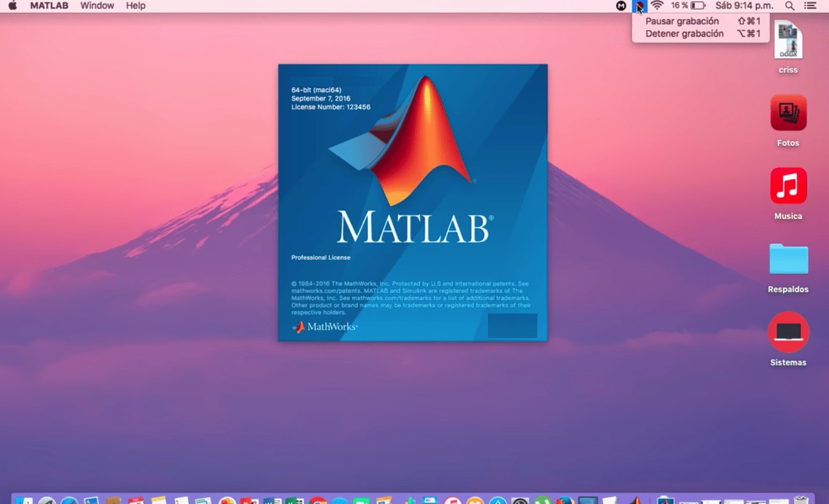Screen dimensions: 829x504
Task: Click the September 7, 2016 date text
Action: [x=321, y=99]
